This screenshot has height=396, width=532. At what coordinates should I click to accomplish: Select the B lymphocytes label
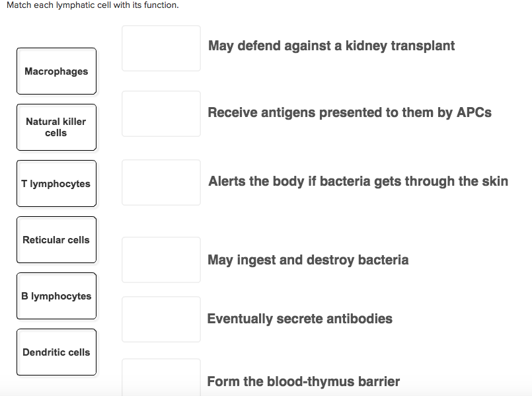point(56,296)
